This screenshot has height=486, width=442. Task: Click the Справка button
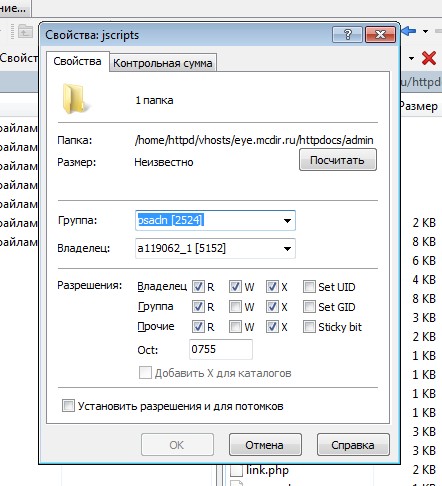pos(353,445)
